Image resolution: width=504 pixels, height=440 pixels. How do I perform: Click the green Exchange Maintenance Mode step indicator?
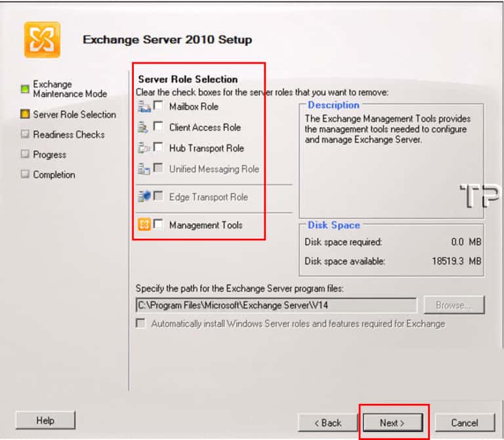(x=25, y=89)
